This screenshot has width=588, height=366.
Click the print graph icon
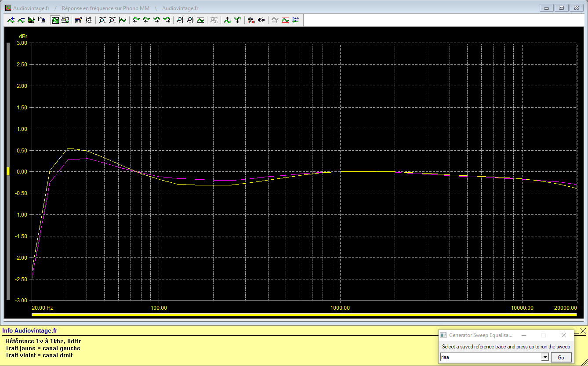tap(65, 20)
